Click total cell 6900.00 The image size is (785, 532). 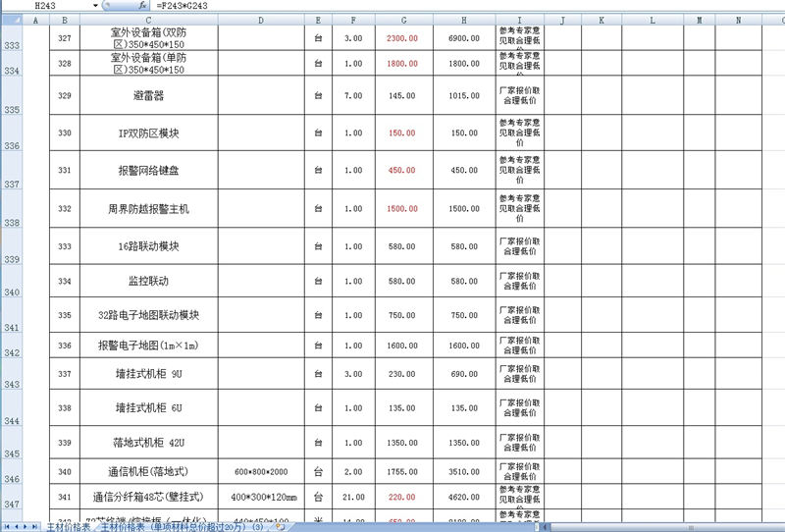click(x=464, y=38)
